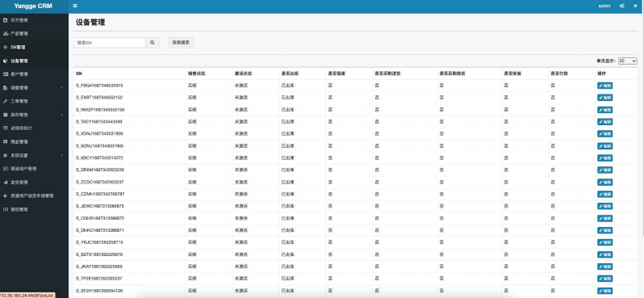Click the paper plane 发货管理 icon

(x=5, y=182)
